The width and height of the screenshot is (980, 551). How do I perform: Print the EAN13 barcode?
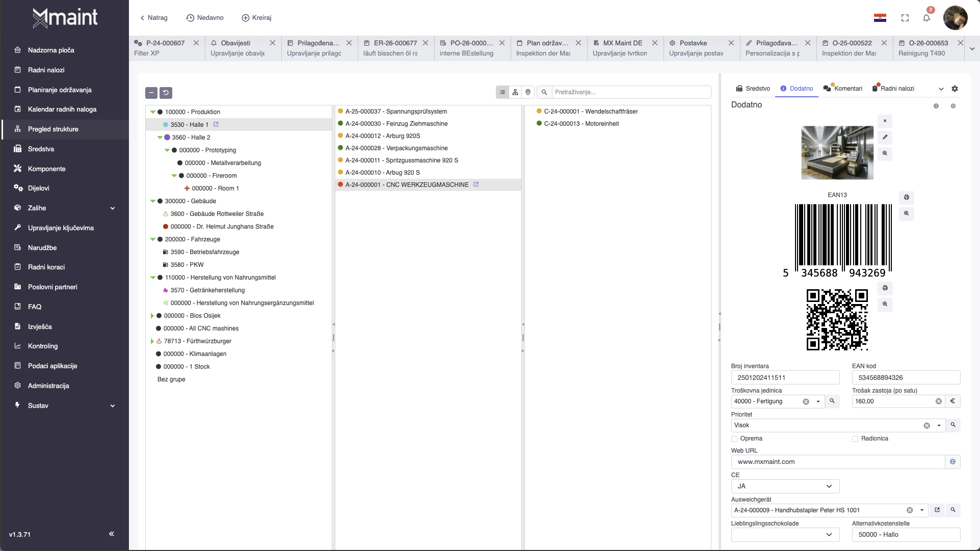[x=907, y=197]
